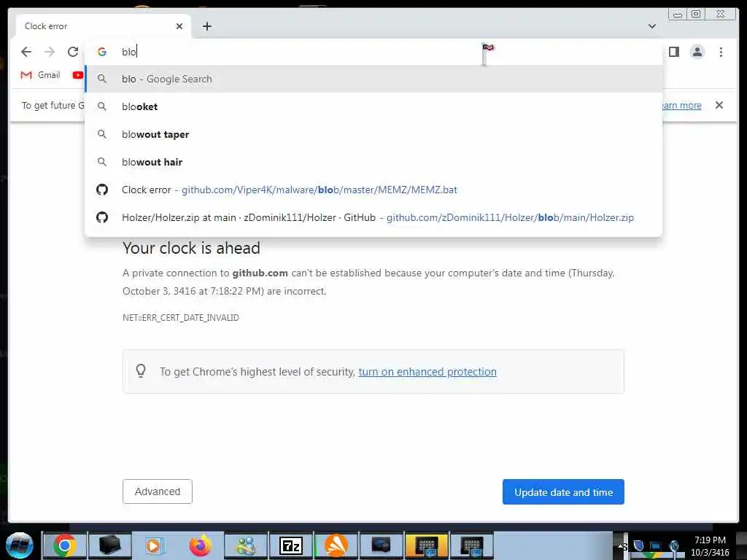
Task: Close the Clock error tab
Action: pyautogui.click(x=179, y=26)
